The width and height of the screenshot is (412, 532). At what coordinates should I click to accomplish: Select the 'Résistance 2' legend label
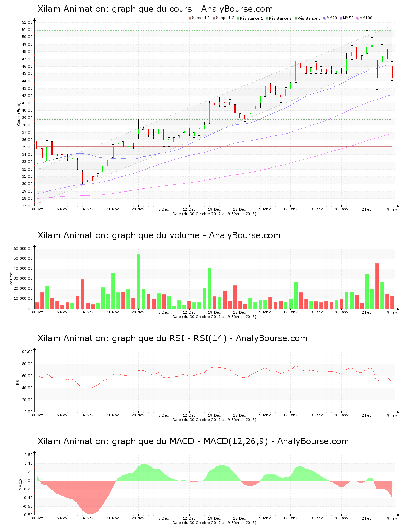click(280, 18)
